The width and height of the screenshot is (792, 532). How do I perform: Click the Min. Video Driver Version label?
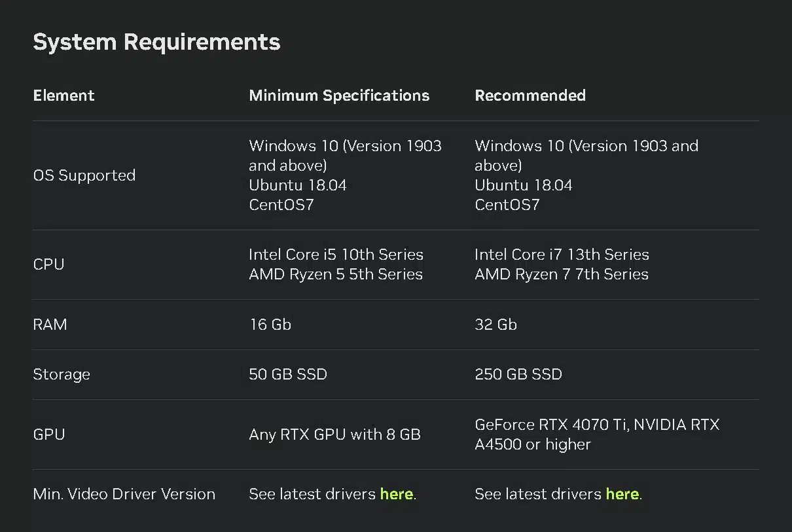click(124, 494)
